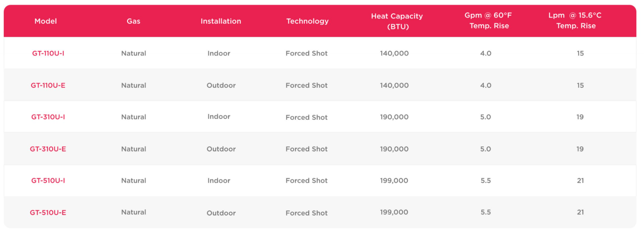Select the Installation column header
Screen dimensions: 644x236
pyautogui.click(x=221, y=21)
